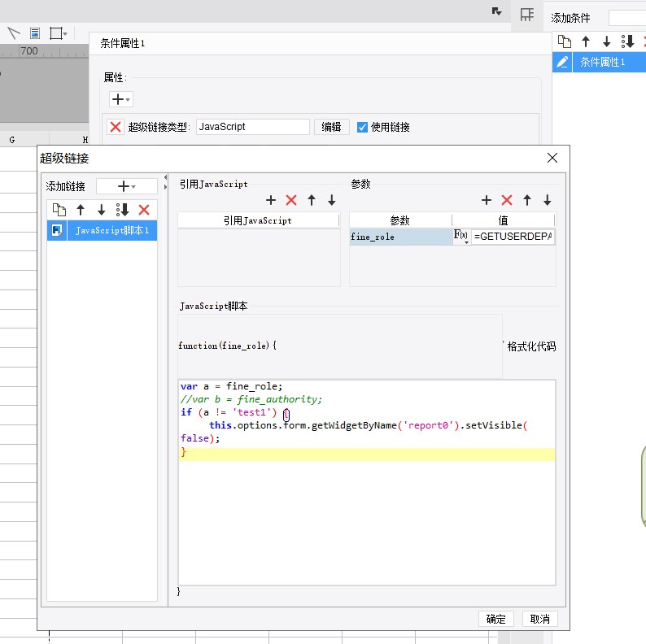Remove the 超级链接类型 property row
This screenshot has height=644, width=646.
116,127
